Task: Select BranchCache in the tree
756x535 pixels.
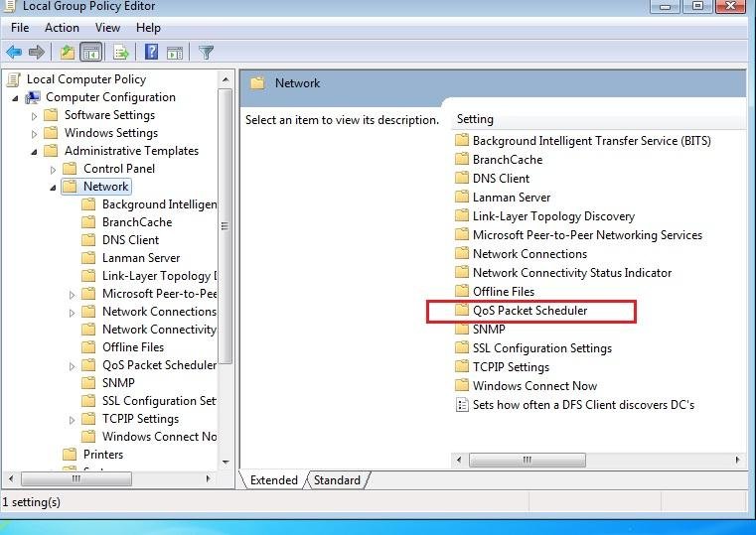Action: click(137, 222)
